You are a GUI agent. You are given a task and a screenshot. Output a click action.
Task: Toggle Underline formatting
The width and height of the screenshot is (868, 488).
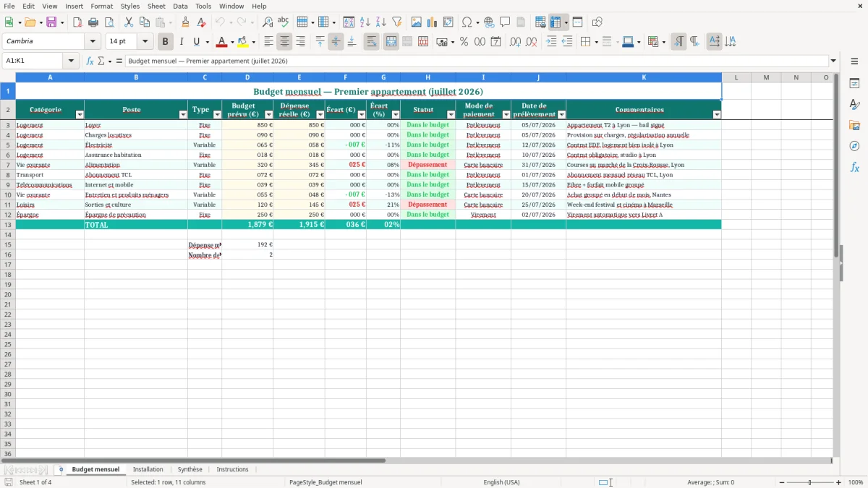[x=196, y=42]
